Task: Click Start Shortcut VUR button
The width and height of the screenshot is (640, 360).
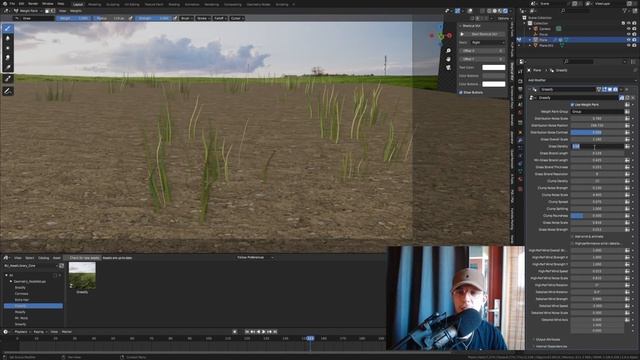Action: (x=484, y=34)
